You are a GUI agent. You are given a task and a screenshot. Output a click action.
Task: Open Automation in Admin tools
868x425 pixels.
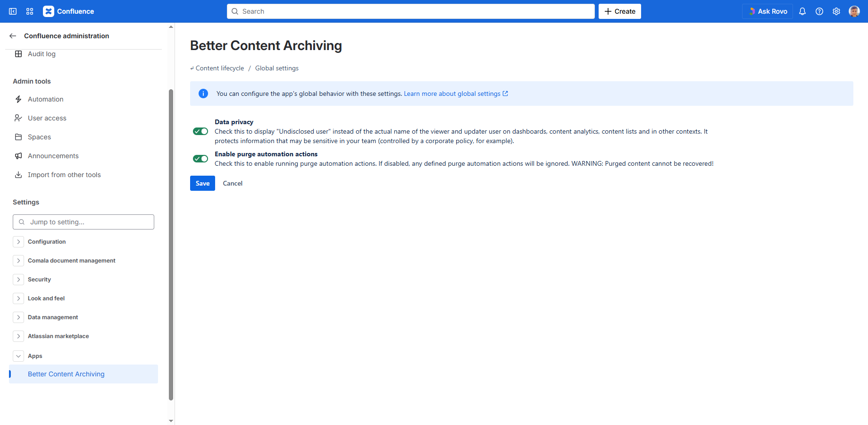(x=45, y=99)
